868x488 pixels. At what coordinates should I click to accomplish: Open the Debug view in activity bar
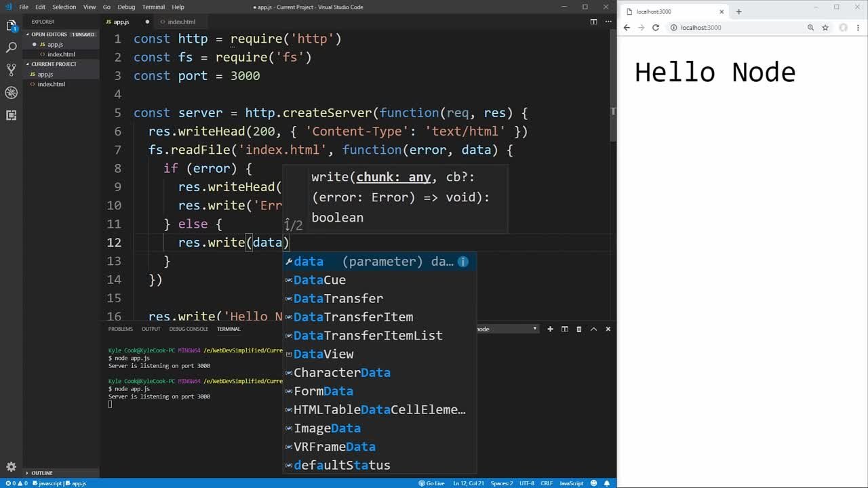click(x=11, y=93)
